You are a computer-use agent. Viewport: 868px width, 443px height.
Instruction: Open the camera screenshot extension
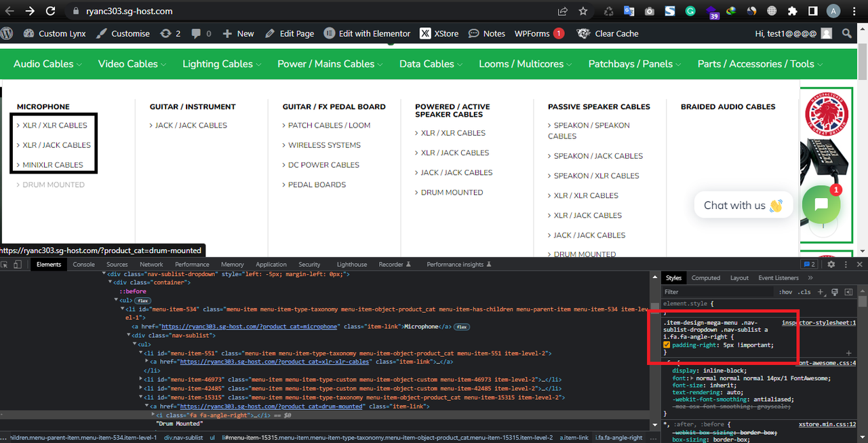coord(649,11)
